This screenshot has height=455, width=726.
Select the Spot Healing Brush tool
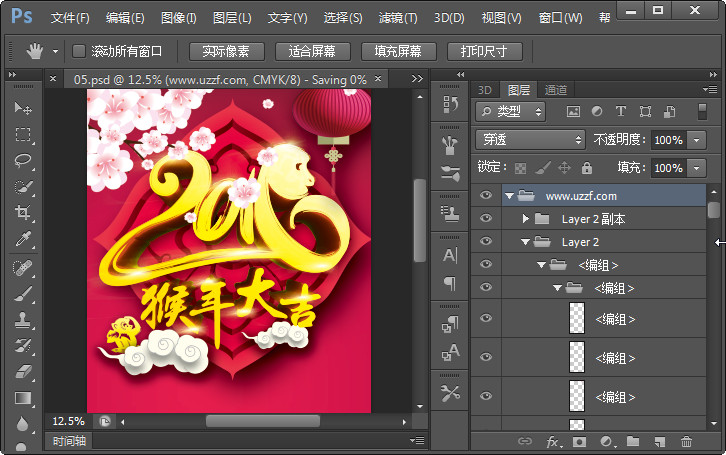click(x=23, y=268)
